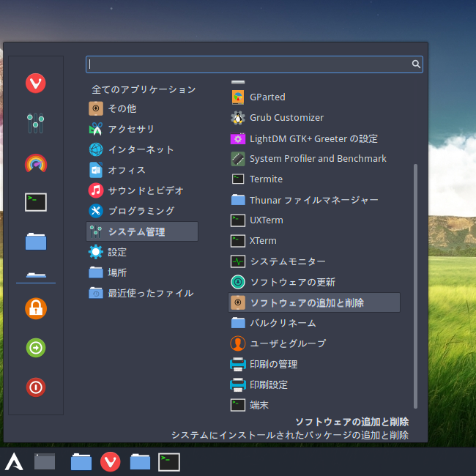Click the application list scrollbar

[x=415, y=286]
